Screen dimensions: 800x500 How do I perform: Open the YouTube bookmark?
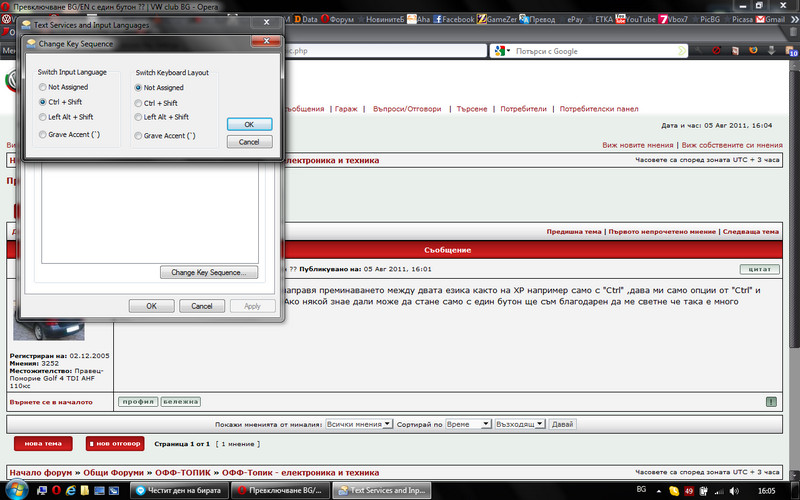636,19
